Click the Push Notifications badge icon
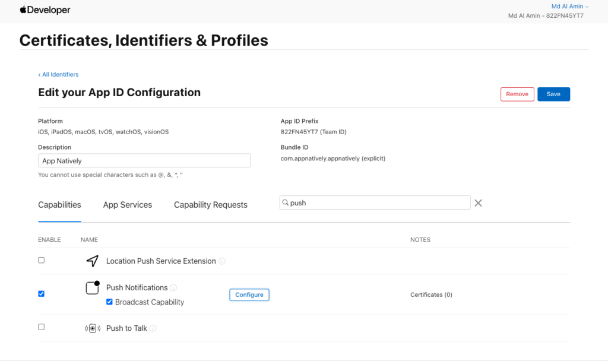The height and width of the screenshot is (364, 608). (93, 287)
